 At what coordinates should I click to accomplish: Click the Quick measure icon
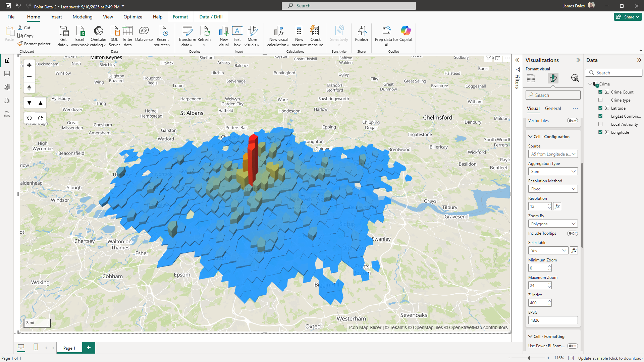point(315,31)
